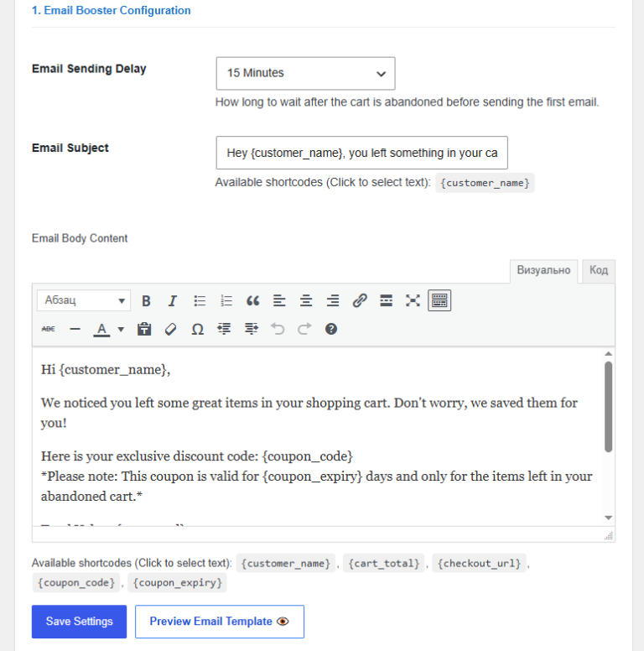Select the {checkout_url} shortcode

[480, 564]
